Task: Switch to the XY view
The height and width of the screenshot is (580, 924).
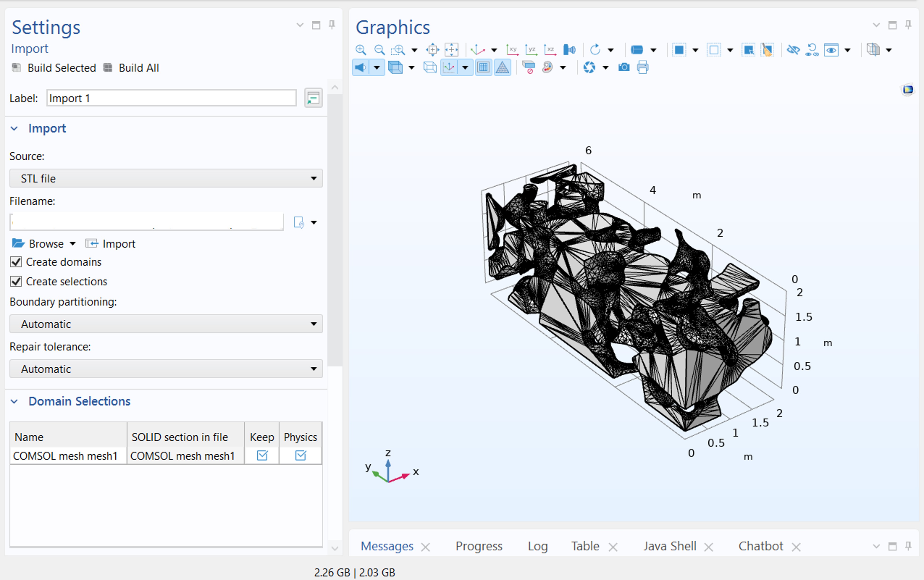Action: pyautogui.click(x=512, y=50)
